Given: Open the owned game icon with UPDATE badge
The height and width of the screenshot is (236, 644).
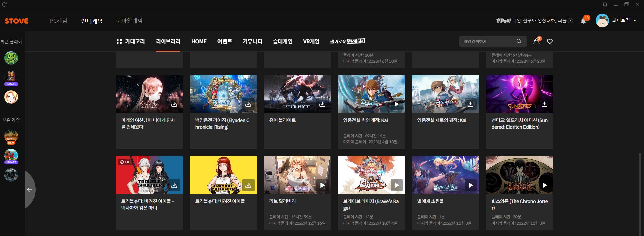Looking at the screenshot, I should click(11, 156).
